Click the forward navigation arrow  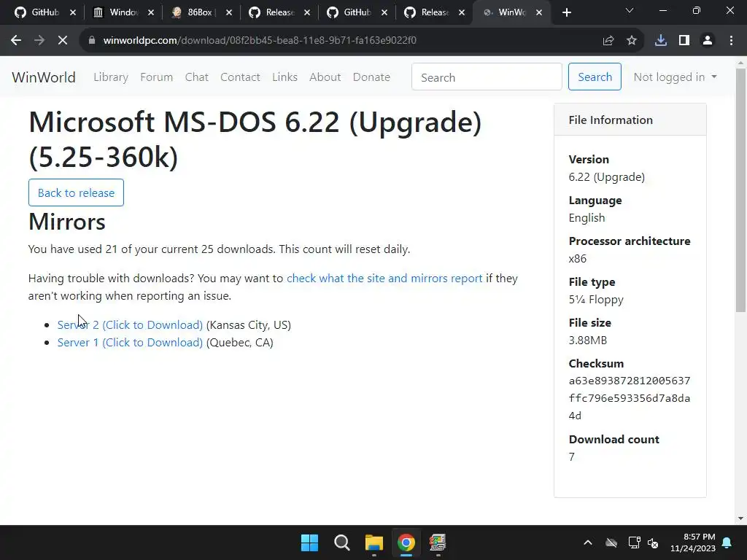(x=39, y=41)
